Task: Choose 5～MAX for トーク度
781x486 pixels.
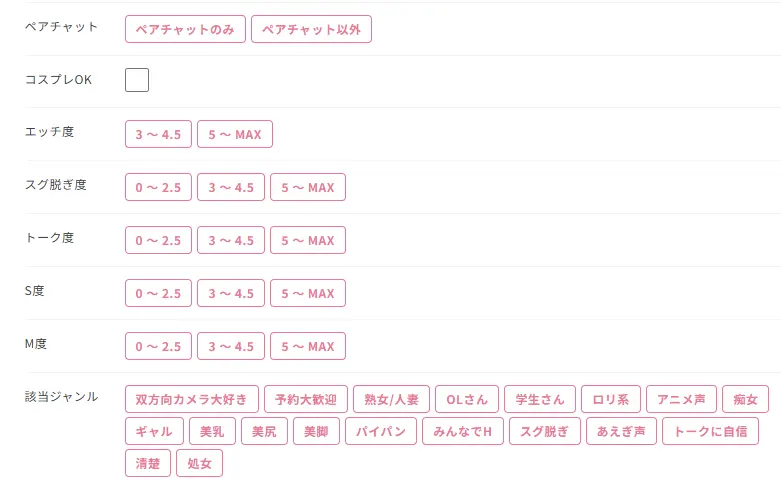Action: click(x=308, y=240)
